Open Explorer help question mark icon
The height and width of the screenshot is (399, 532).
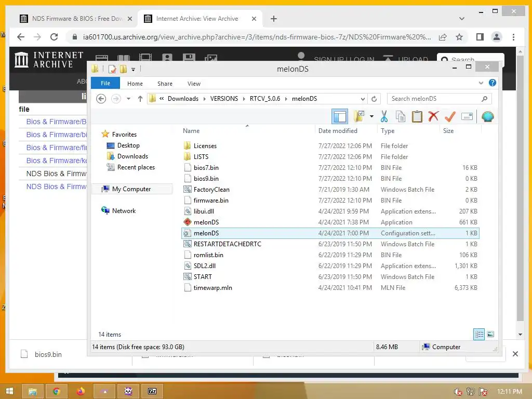493,83
